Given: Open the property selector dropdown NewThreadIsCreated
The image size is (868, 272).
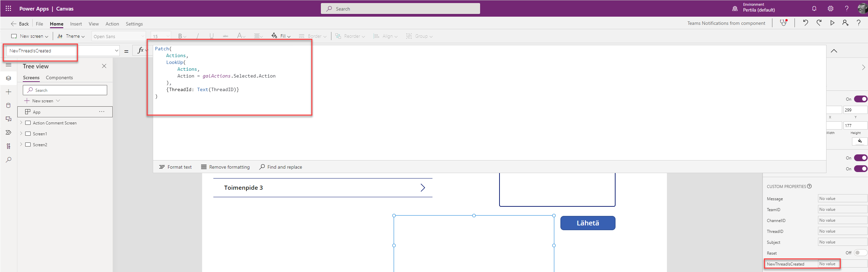Looking at the screenshot, I should pos(116,51).
